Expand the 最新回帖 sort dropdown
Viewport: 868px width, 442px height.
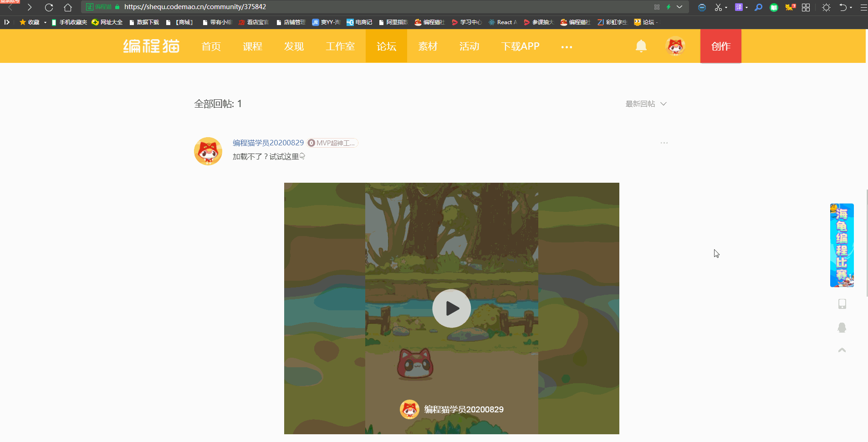pyautogui.click(x=646, y=104)
